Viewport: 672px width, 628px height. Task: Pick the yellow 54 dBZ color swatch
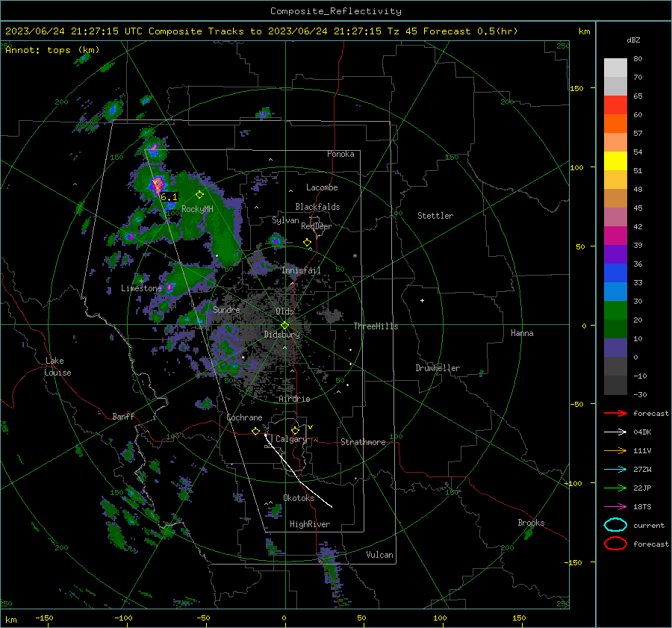tap(615, 161)
